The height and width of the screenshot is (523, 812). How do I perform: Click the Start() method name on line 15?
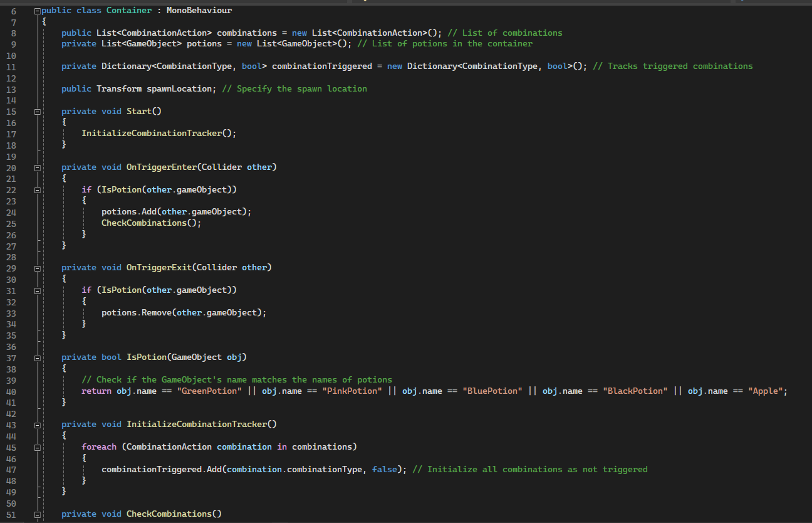139,111
